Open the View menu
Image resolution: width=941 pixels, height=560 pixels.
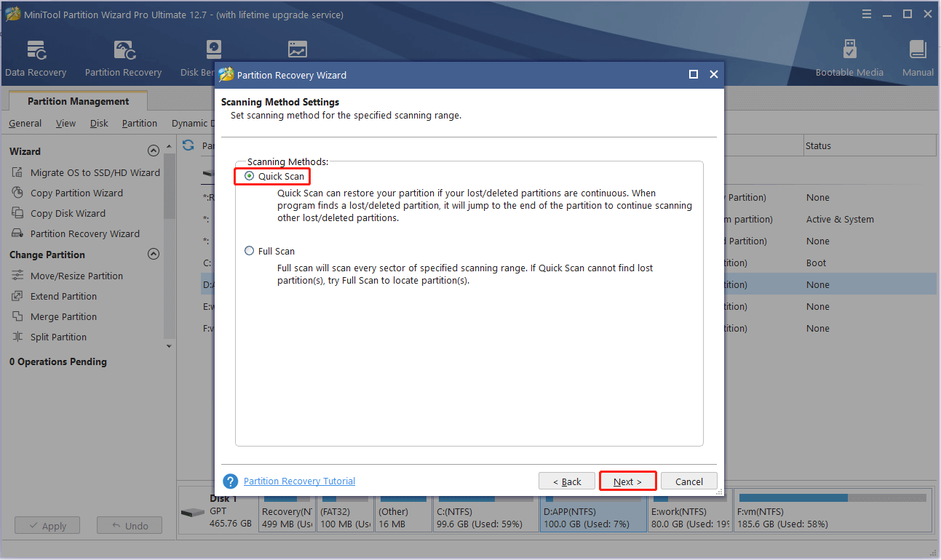[x=65, y=123]
